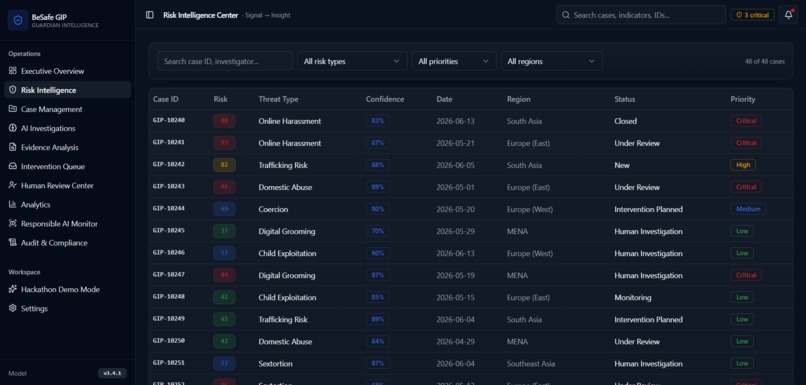The height and width of the screenshot is (385, 806).
Task: Open the notifications bell
Action: click(788, 15)
